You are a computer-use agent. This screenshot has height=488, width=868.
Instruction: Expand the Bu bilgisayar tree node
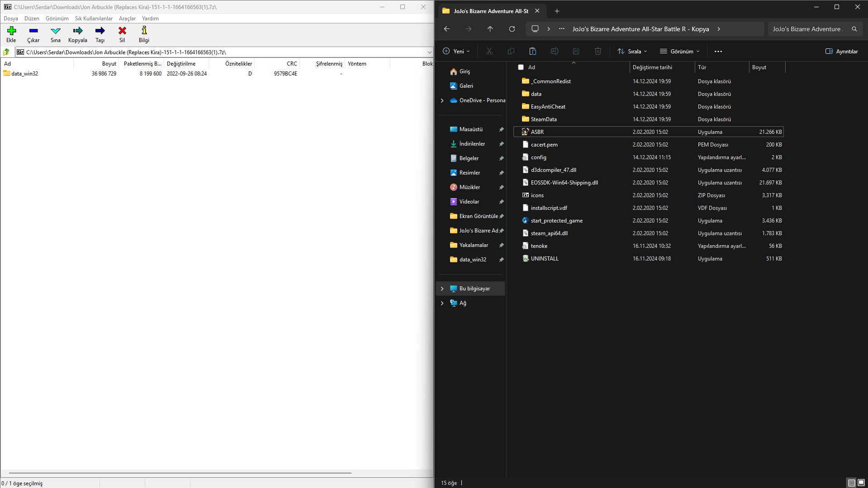click(x=442, y=289)
